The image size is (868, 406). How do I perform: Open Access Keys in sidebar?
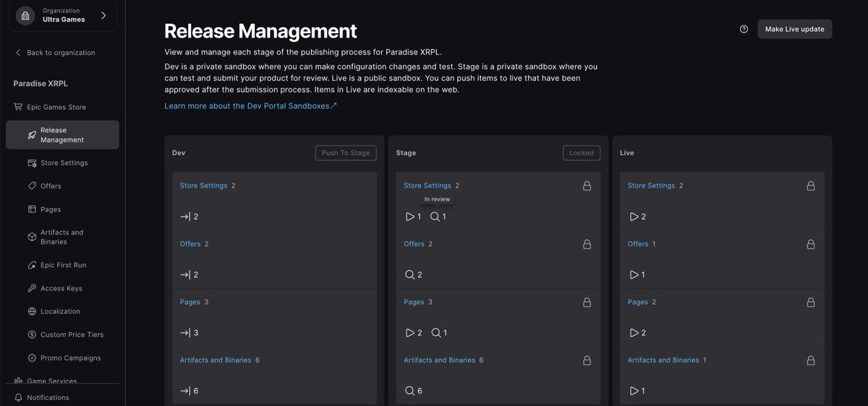coord(61,288)
